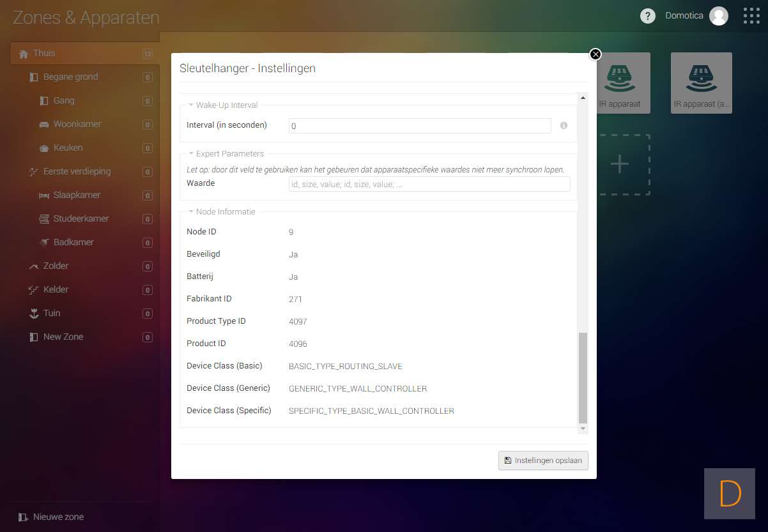Click the Waarde expert parameters field
This screenshot has width=768, height=532.
click(x=429, y=184)
